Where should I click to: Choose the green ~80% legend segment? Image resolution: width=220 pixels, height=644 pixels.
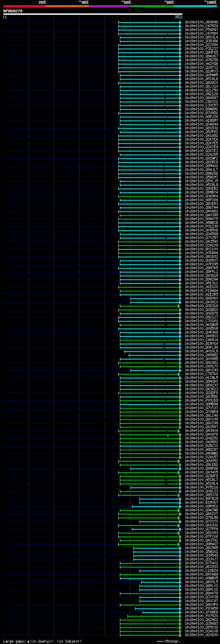(152, 6)
